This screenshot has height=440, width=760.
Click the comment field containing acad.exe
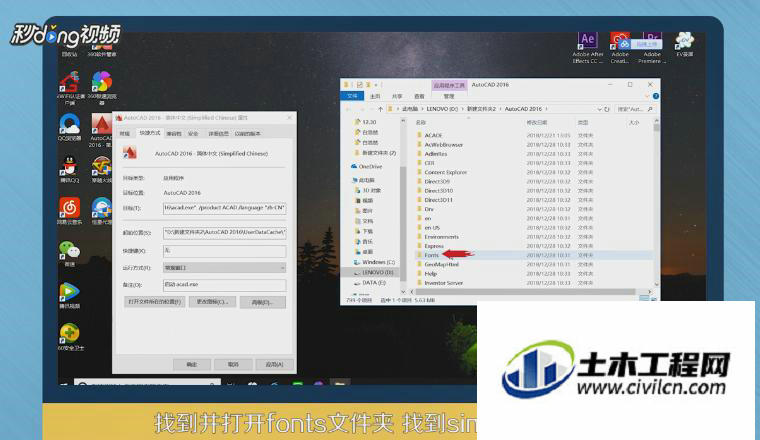224,284
